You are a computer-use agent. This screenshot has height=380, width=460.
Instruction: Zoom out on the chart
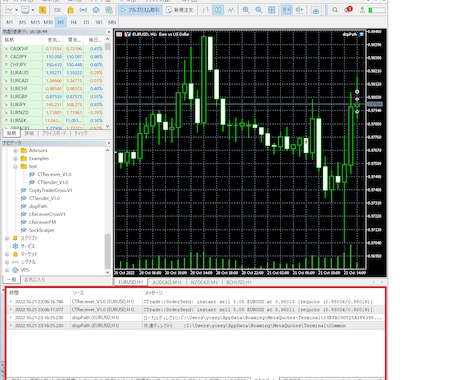pos(259,10)
